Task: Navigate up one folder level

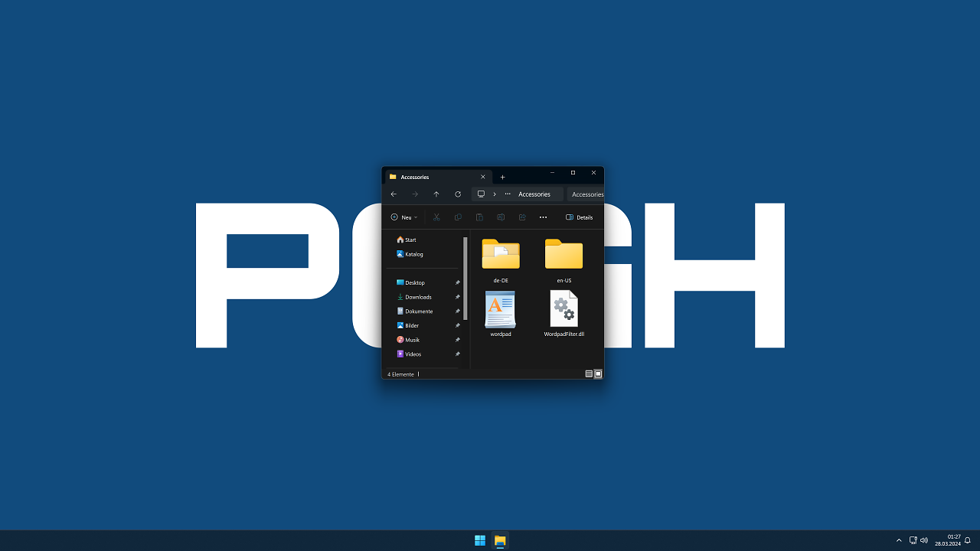Action: point(436,194)
